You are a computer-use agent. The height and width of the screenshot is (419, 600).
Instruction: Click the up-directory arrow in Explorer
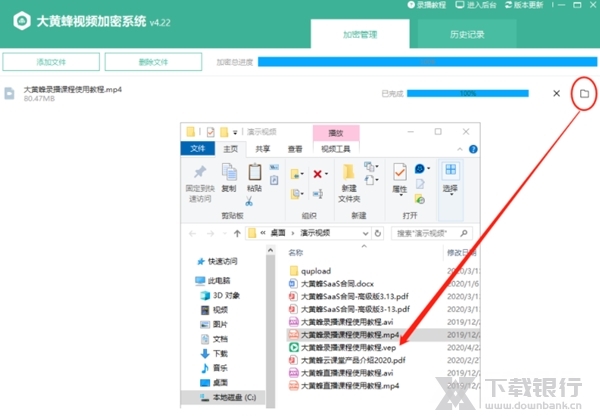(237, 233)
